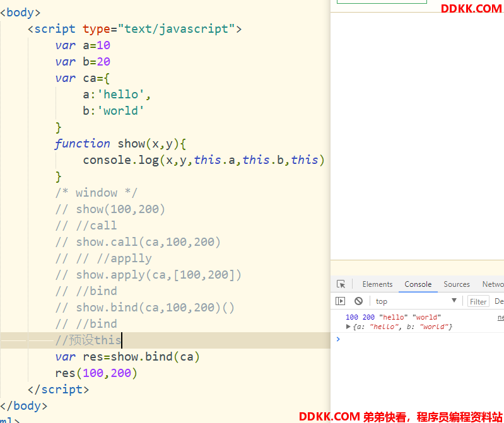Open the Elements tab
Image resolution: width=504 pixels, height=423 pixels.
pyautogui.click(x=377, y=284)
